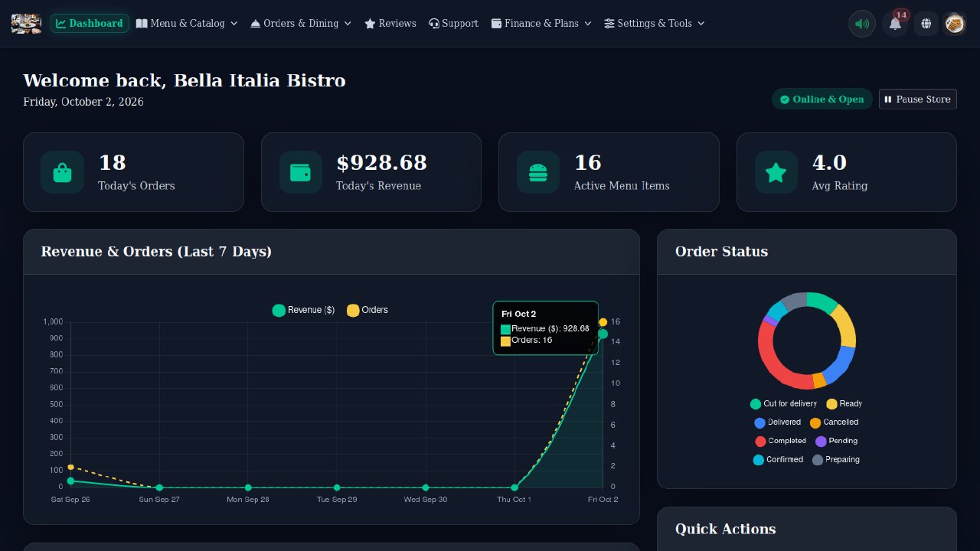Viewport: 980px width, 551px height.
Task: Click the Today's Orders value 18
Action: [x=113, y=163]
